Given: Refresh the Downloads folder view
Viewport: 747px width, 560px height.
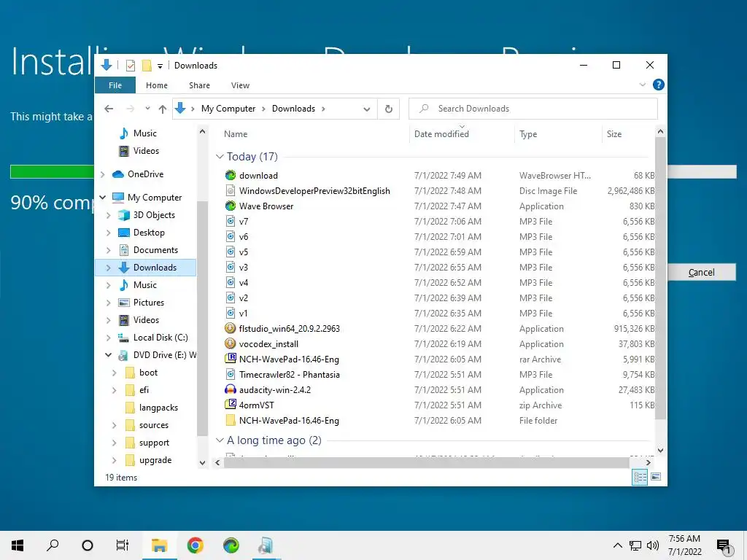Looking at the screenshot, I should pos(388,109).
